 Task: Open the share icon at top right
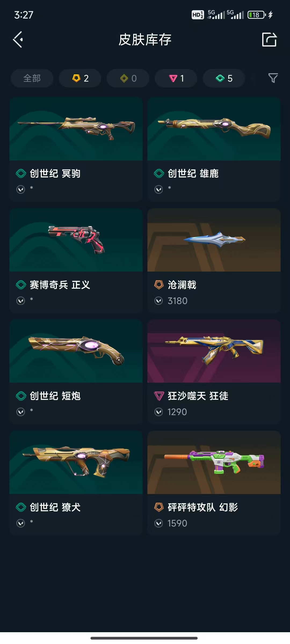tap(269, 40)
